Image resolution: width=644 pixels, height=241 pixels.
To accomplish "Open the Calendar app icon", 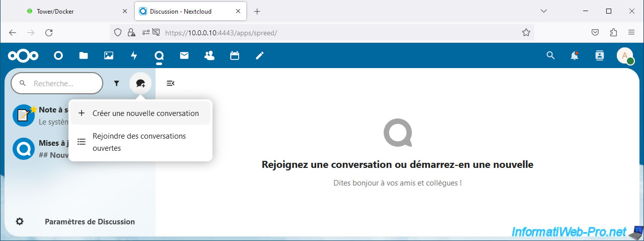I will pyautogui.click(x=235, y=56).
